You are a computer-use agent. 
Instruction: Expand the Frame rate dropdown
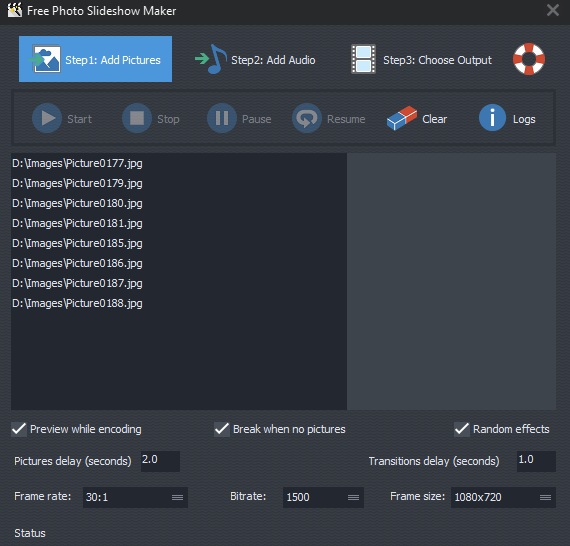(x=135, y=497)
